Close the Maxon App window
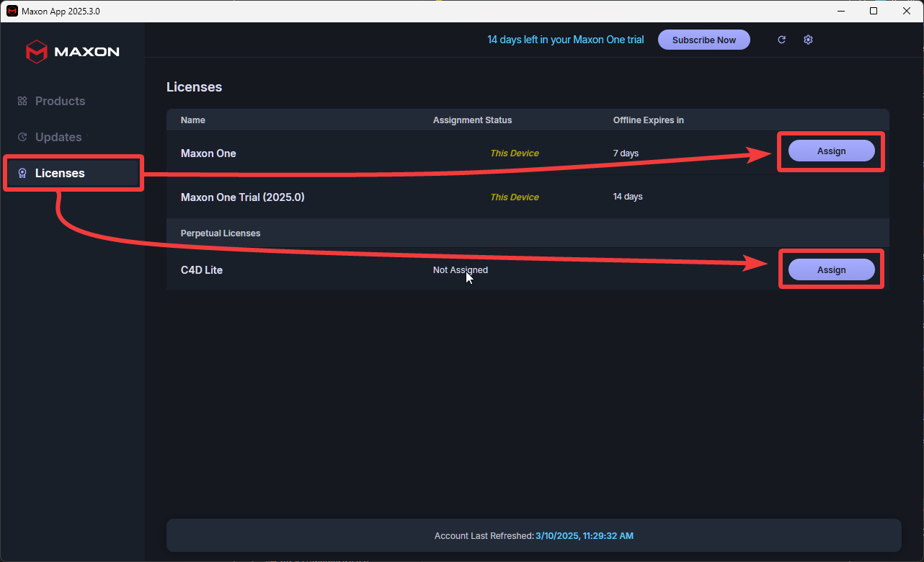The width and height of the screenshot is (924, 562). point(907,11)
